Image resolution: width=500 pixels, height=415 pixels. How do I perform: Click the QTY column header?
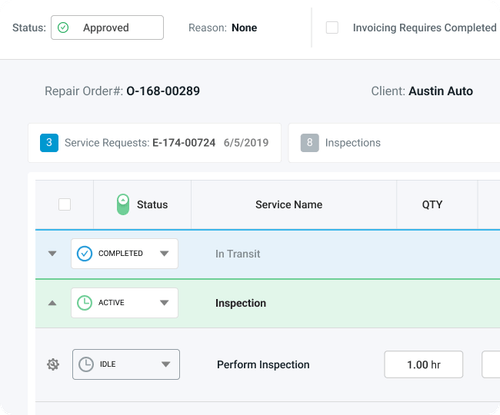point(432,204)
